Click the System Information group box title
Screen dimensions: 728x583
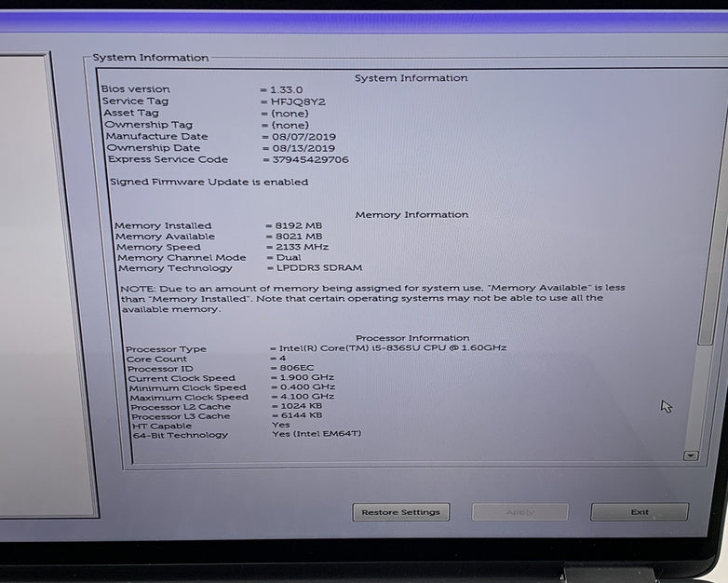[151, 58]
